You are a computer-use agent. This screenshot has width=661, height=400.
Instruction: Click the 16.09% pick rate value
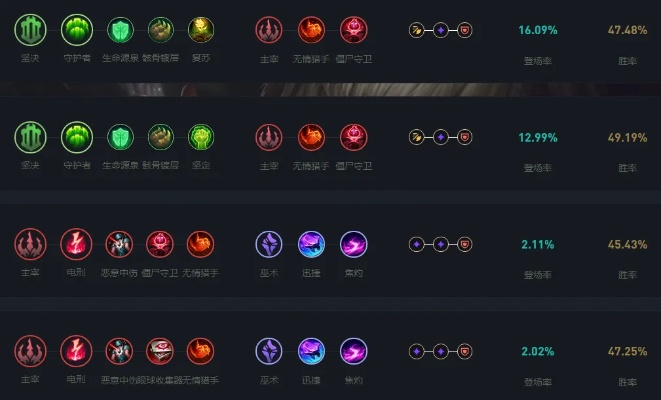pos(537,30)
